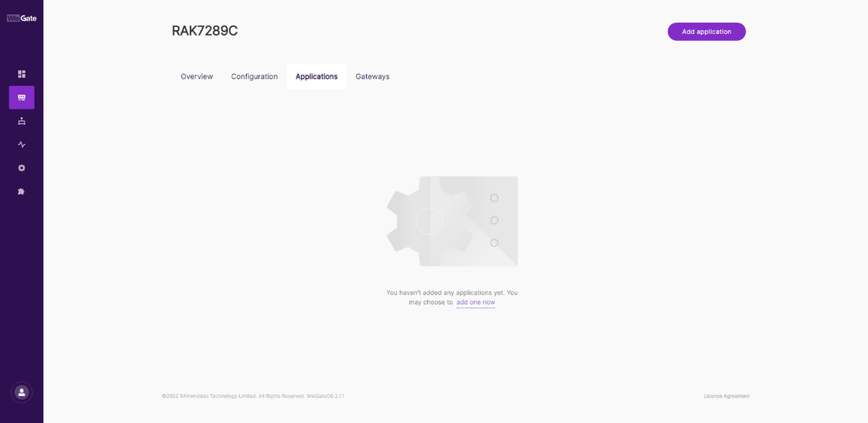Open the extensions puzzle icon in sidebar
The height and width of the screenshot is (423, 868).
click(x=22, y=192)
